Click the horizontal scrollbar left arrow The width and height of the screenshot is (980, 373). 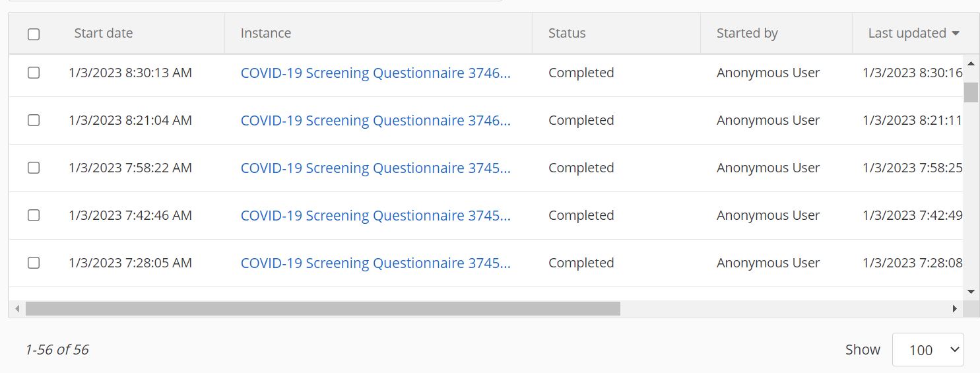point(17,308)
